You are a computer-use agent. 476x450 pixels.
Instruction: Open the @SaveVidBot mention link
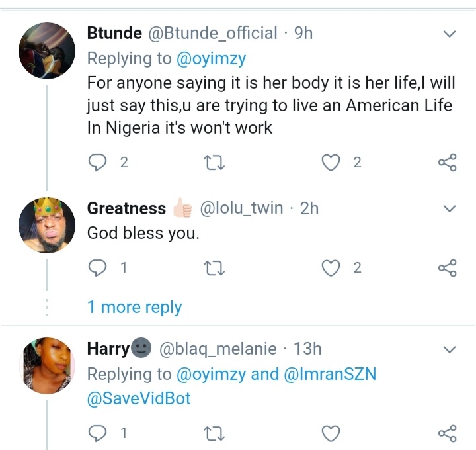point(139,400)
